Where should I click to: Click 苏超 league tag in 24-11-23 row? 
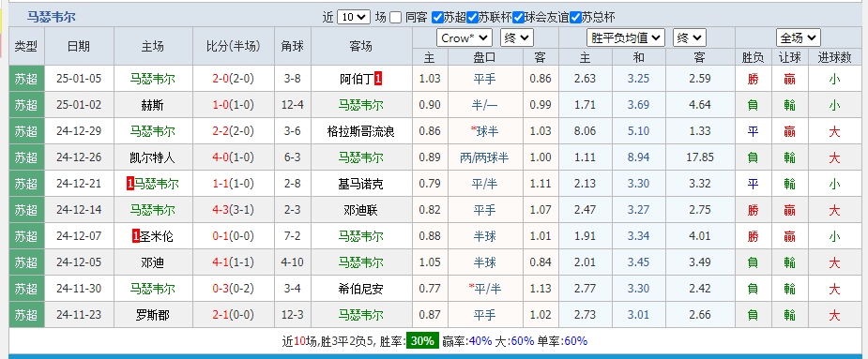coord(26,315)
